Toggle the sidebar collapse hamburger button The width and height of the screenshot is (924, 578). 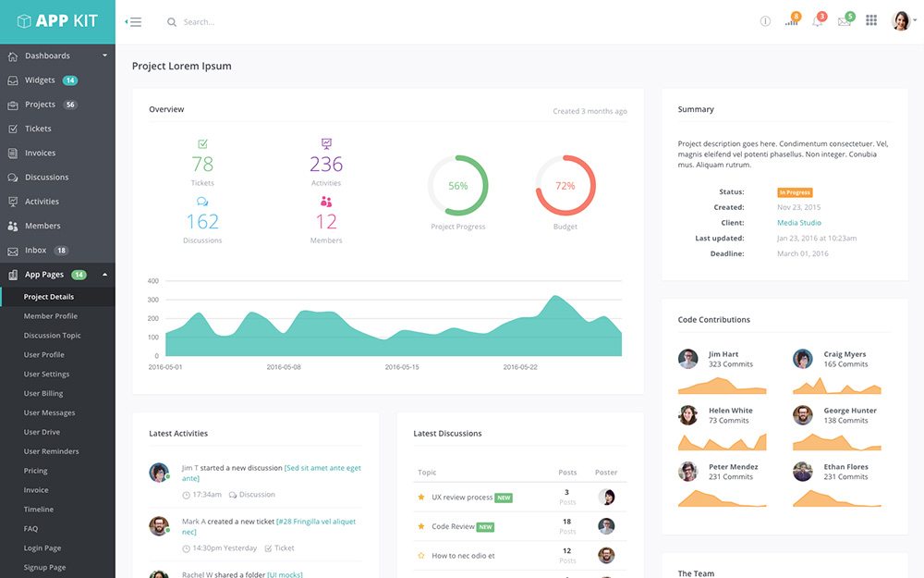tap(134, 22)
